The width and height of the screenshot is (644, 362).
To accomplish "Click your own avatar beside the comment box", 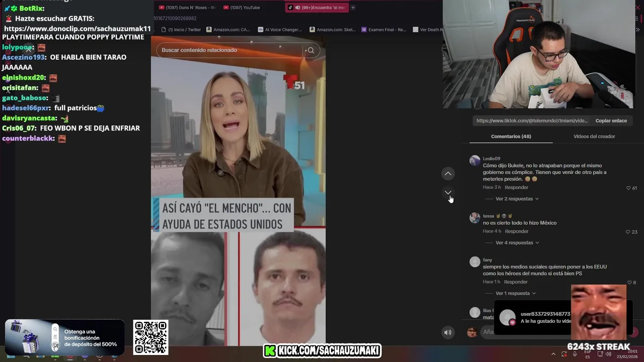I will [x=472, y=332].
